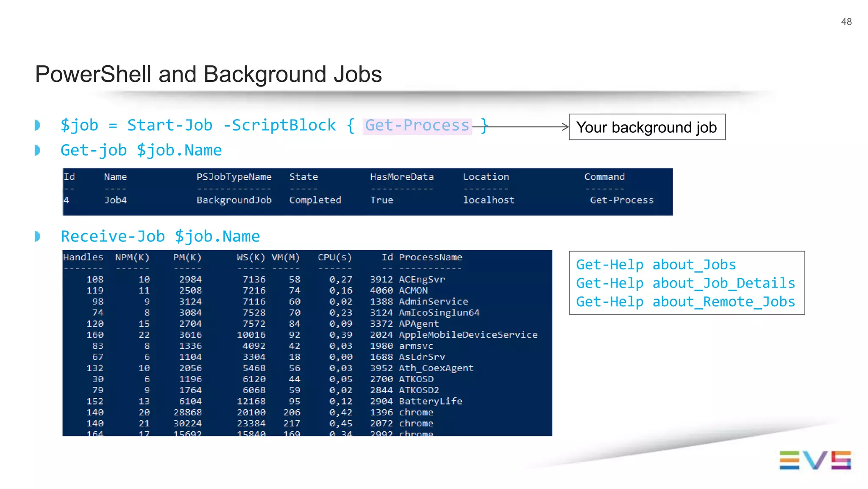Image resolution: width=868 pixels, height=489 pixels.
Task: Click the 'CPU(s)' column header
Action: 335,257
